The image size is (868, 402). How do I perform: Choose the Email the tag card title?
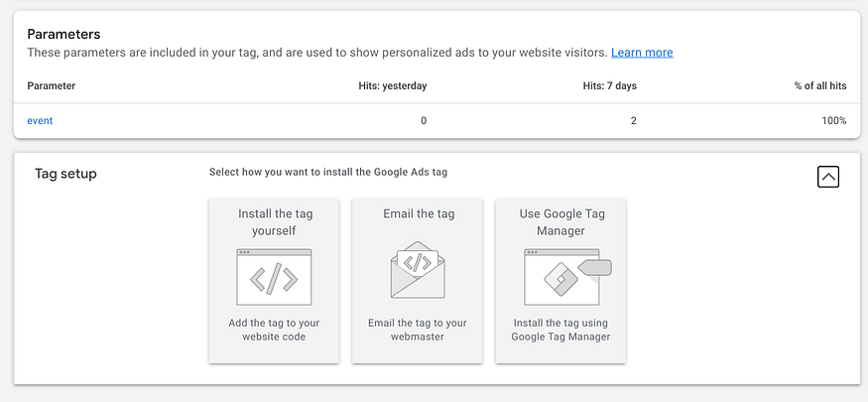pos(419,213)
